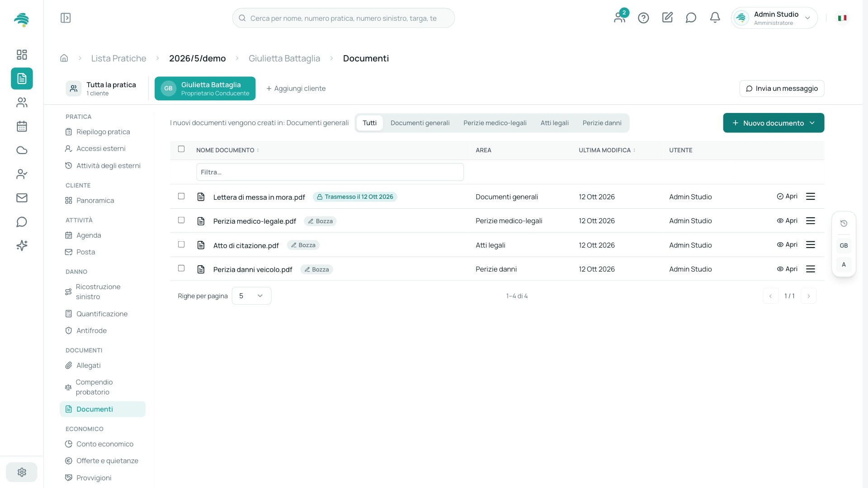The height and width of the screenshot is (488, 868).
Task: Click the Filtra document name field
Action: coord(330,172)
